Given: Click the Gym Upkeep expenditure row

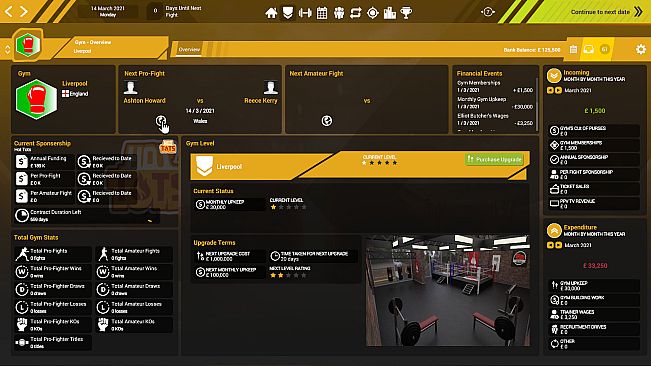Looking at the screenshot, I should tap(594, 285).
